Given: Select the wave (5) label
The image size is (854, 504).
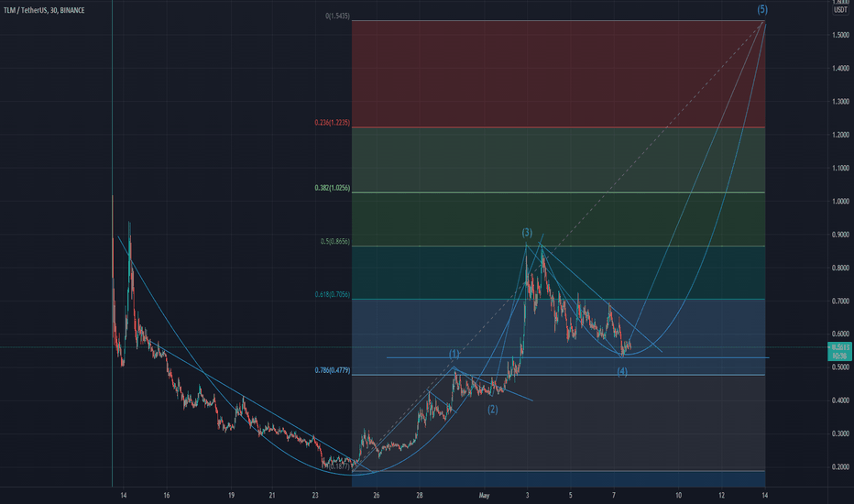Looking at the screenshot, I should coord(762,9).
